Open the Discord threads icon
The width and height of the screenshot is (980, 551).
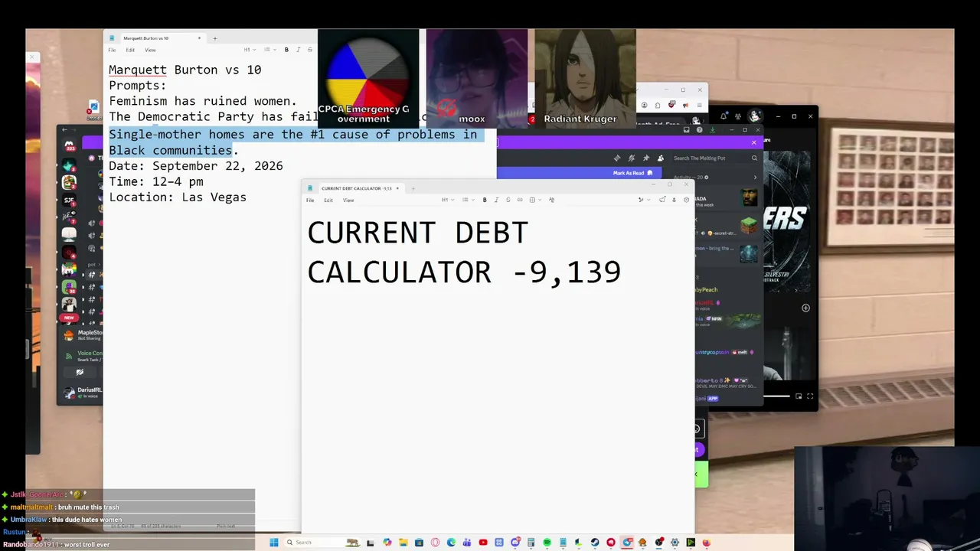click(x=617, y=158)
